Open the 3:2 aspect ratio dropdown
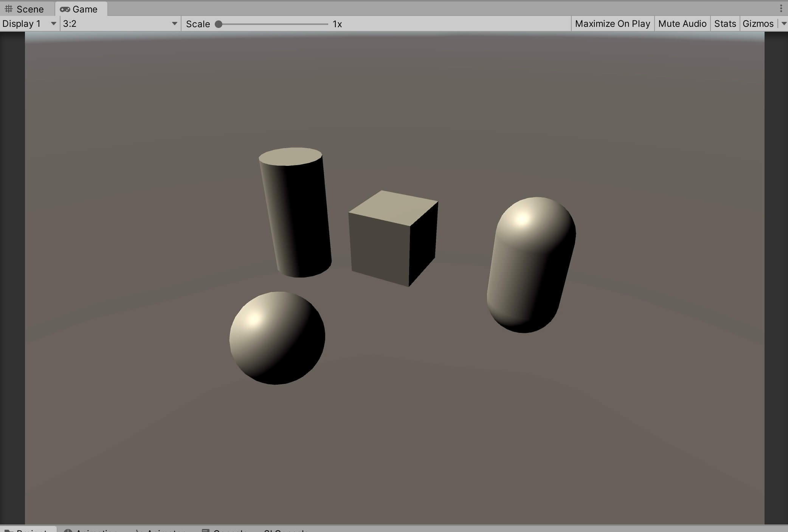The width and height of the screenshot is (788, 532). [x=120, y=24]
